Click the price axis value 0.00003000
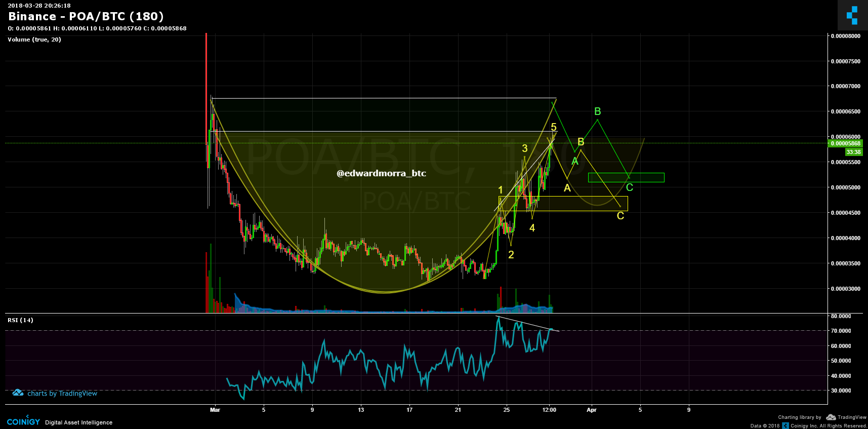The height and width of the screenshot is (429, 868). click(x=845, y=289)
